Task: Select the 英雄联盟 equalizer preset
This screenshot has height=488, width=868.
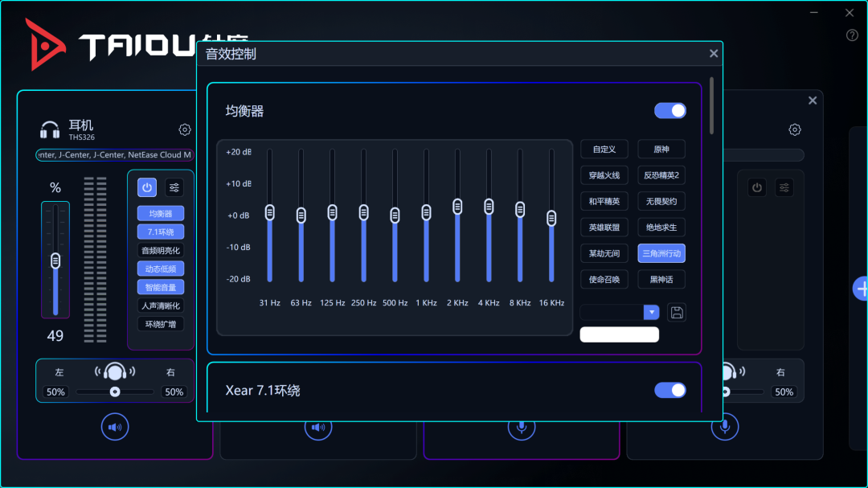Action: [604, 227]
